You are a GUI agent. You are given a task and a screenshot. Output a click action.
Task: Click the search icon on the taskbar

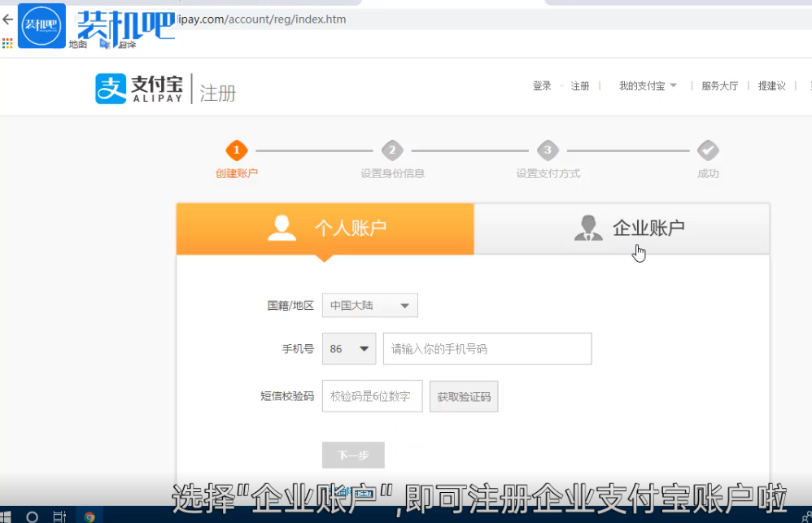(33, 514)
